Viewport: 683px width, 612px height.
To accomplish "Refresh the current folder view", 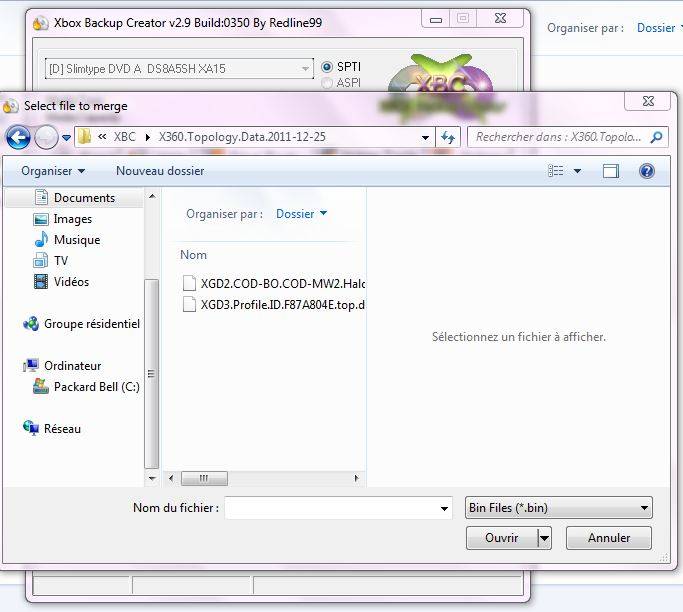I will click(448, 138).
